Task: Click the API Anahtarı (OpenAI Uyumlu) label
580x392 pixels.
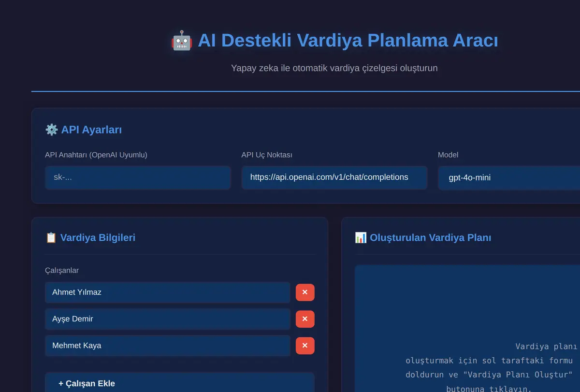Action: [96, 155]
